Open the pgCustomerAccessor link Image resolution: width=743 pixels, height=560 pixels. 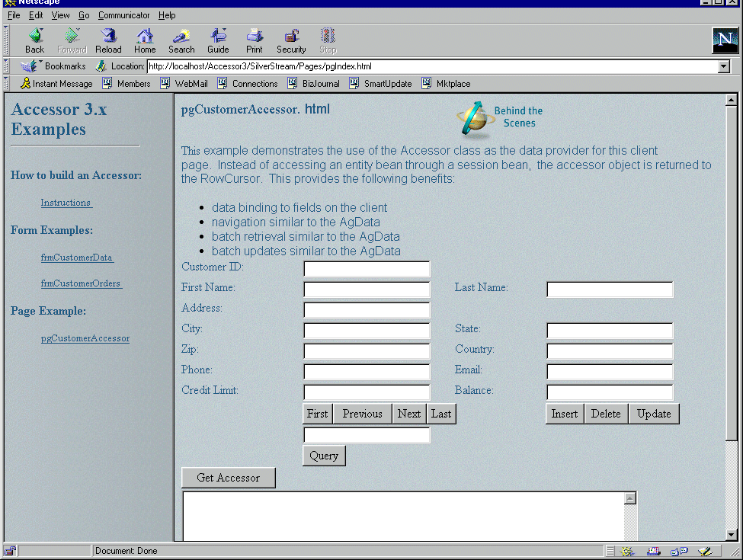(x=85, y=338)
